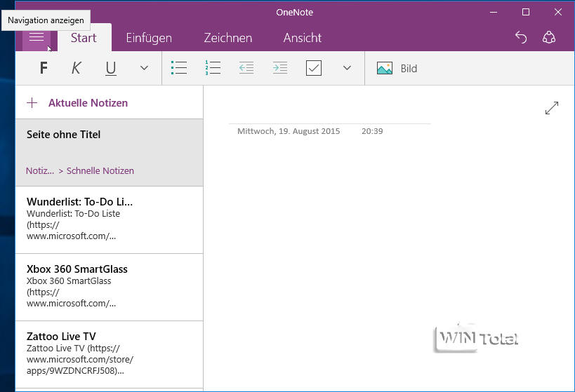This screenshot has height=392, width=575.
Task: Decrease the paragraph indent
Action: 246,68
